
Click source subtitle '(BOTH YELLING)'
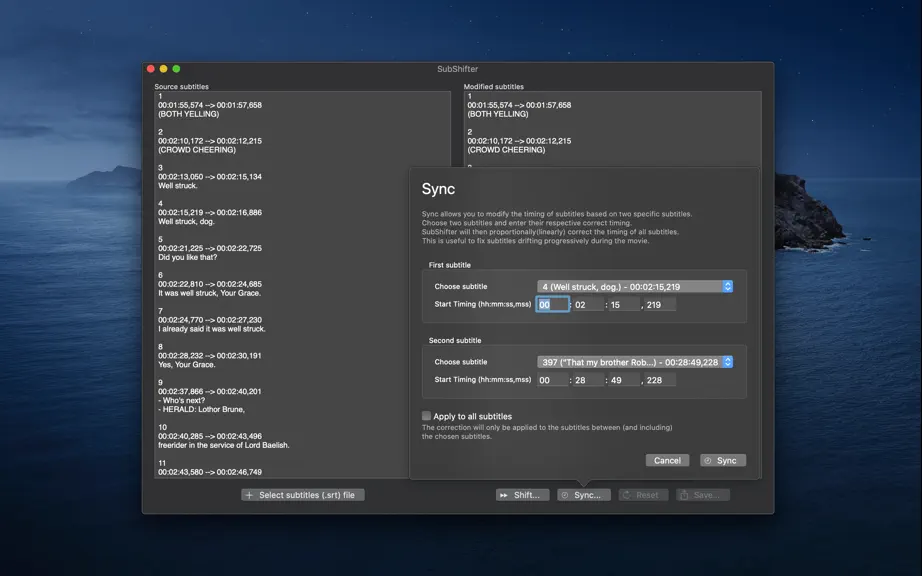point(189,114)
